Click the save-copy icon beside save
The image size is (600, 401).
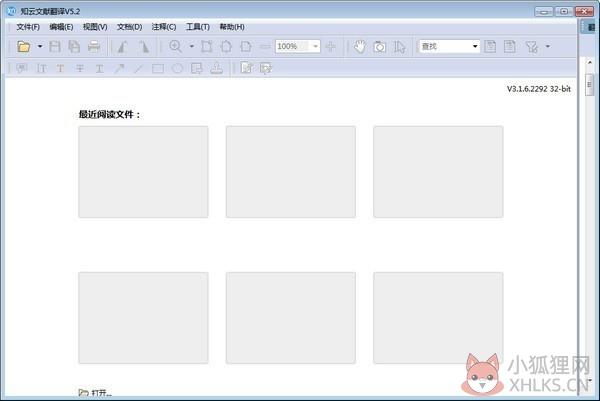(74, 47)
